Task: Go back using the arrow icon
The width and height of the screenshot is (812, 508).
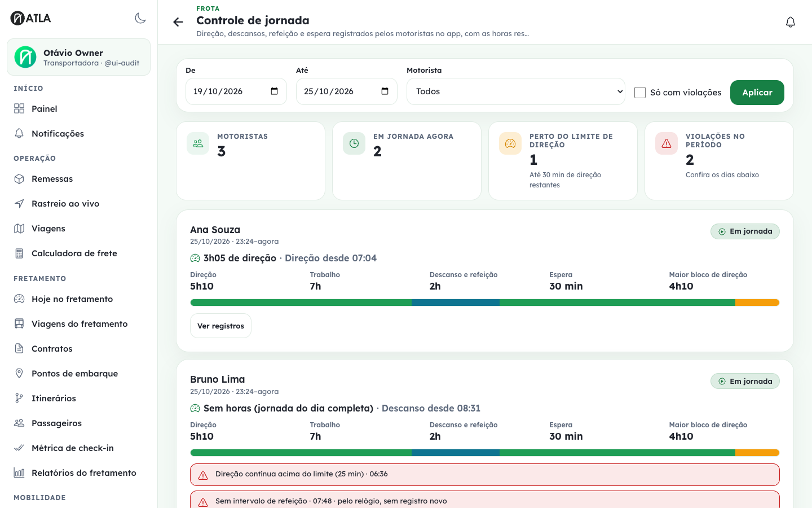Action: [x=178, y=22]
